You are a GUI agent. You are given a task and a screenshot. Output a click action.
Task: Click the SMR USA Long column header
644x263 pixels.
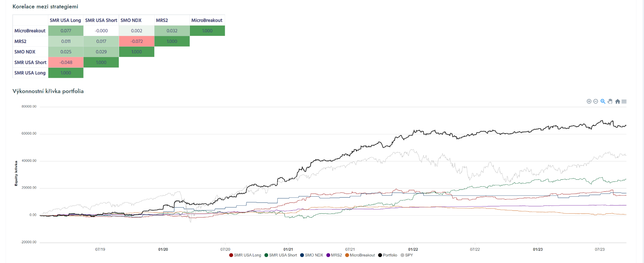point(65,20)
